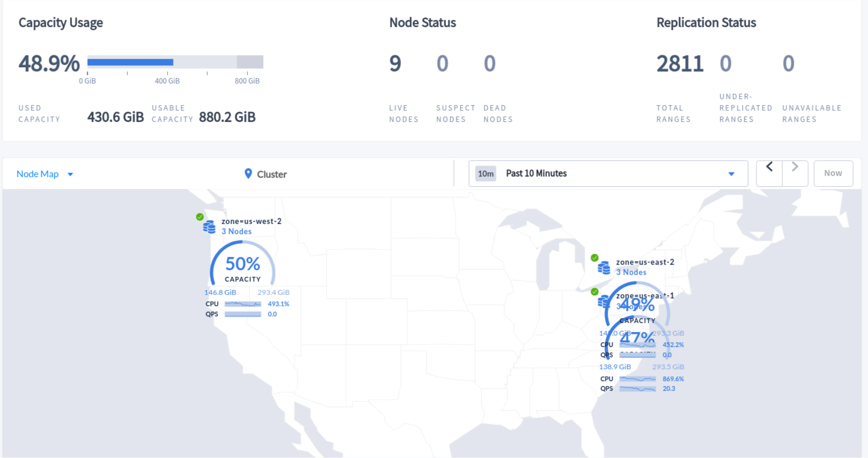Open the Past 10 Minutes time range dropdown
The height and width of the screenshot is (458, 868).
click(x=731, y=173)
